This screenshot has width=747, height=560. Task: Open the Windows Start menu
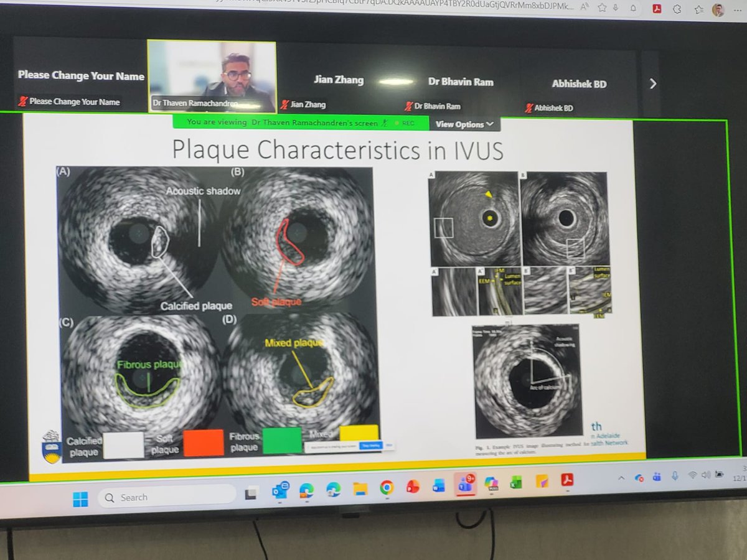[80, 498]
